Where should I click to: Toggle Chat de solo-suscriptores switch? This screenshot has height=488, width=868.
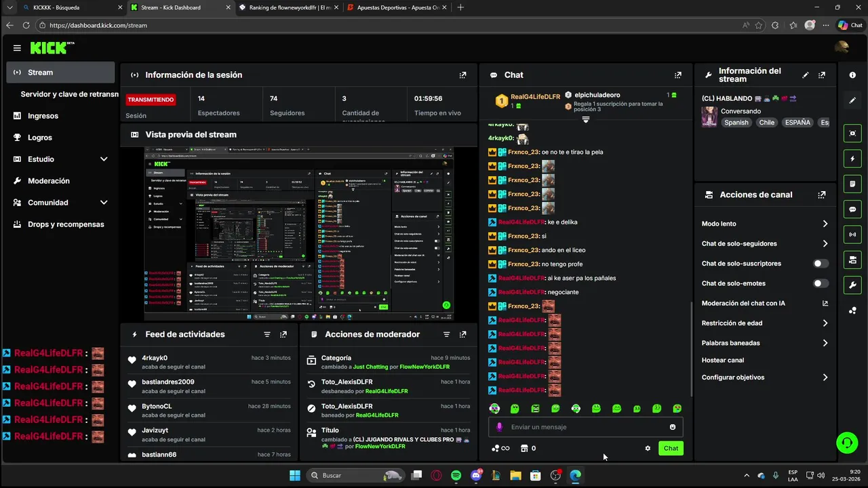[x=821, y=264]
